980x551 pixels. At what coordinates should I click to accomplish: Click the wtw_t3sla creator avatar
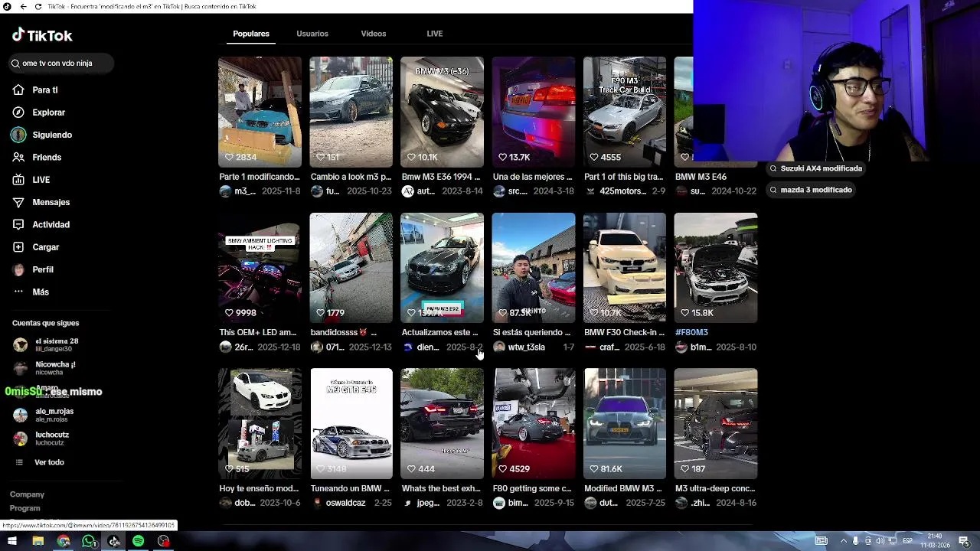click(499, 347)
